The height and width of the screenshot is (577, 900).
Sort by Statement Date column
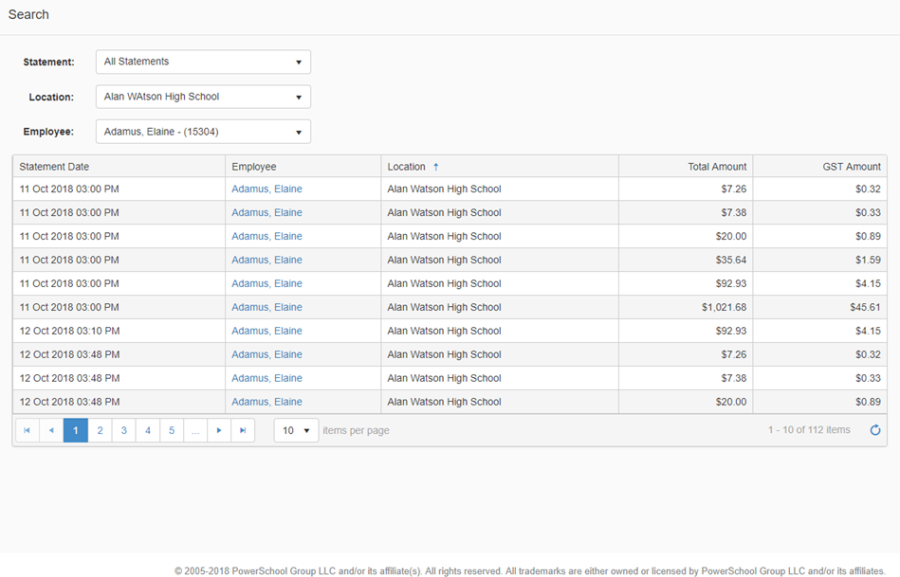tap(54, 167)
